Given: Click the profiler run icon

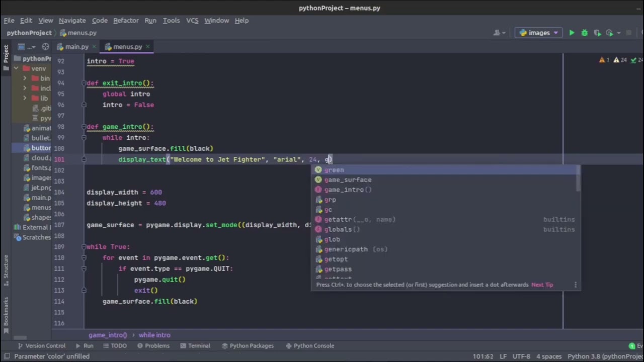Looking at the screenshot, I should click(609, 33).
